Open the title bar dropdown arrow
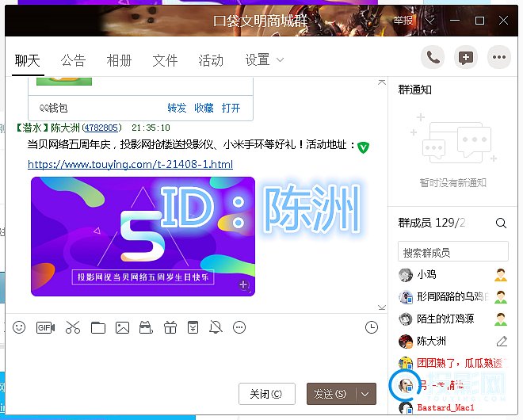Image resolution: width=523 pixels, height=420 pixels. 430,21
